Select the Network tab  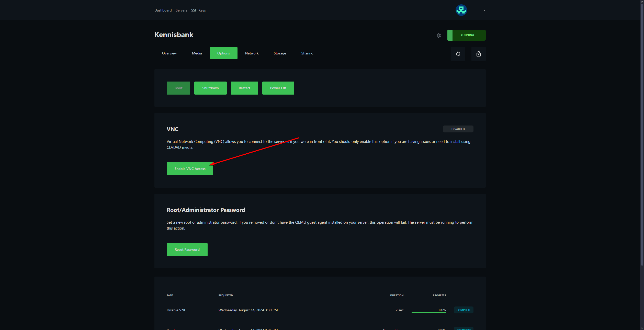252,53
